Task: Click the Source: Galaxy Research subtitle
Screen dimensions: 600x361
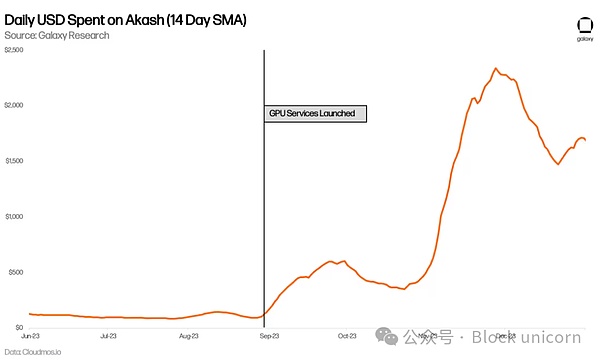Action: click(57, 36)
